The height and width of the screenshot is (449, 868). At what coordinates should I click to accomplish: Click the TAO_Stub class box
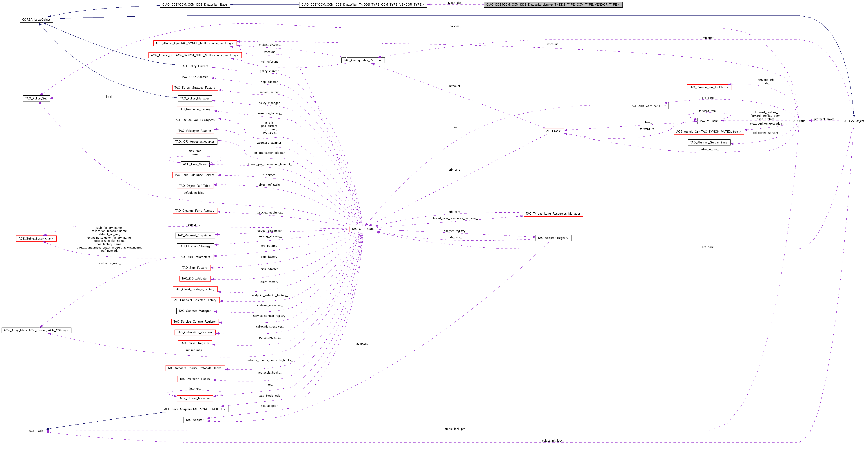pos(798,121)
